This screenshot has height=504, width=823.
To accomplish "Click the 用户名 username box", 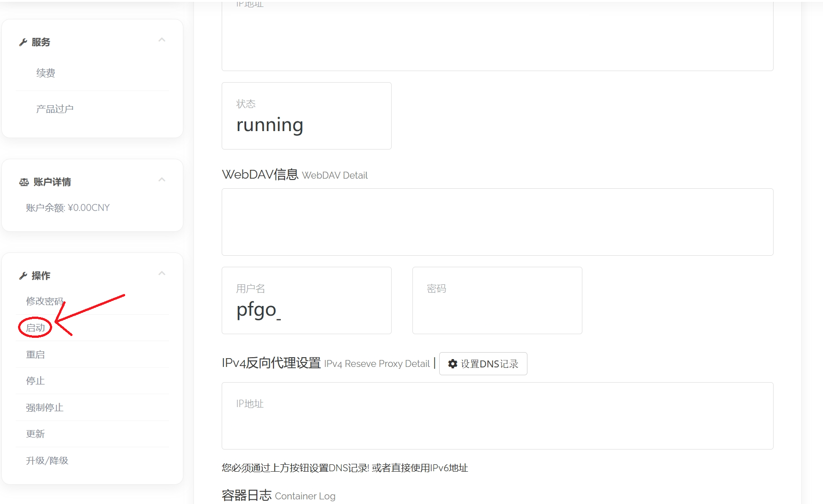I will (x=306, y=300).
